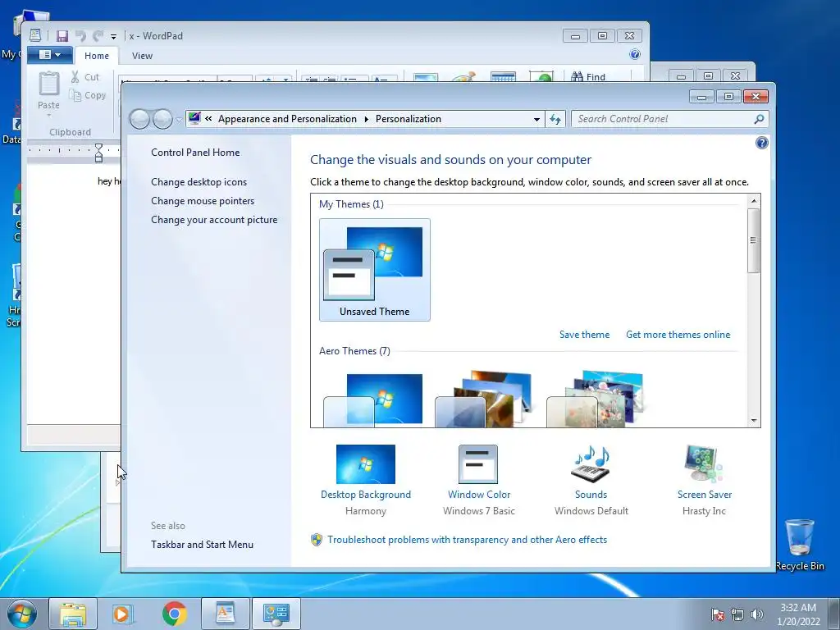The height and width of the screenshot is (630, 840).
Task: Select the Unsaved Theme thumbnail
Action: pyautogui.click(x=374, y=269)
